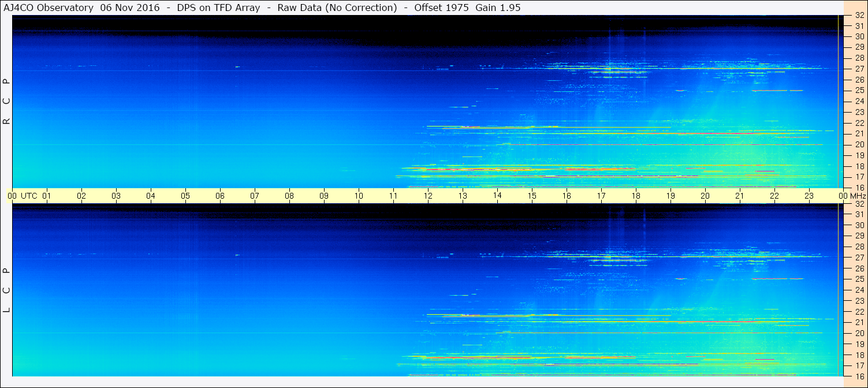Viewport: 868px width, 388px height.
Task: Click the 23 MHz label of LCP panel
Action: pyautogui.click(x=859, y=301)
